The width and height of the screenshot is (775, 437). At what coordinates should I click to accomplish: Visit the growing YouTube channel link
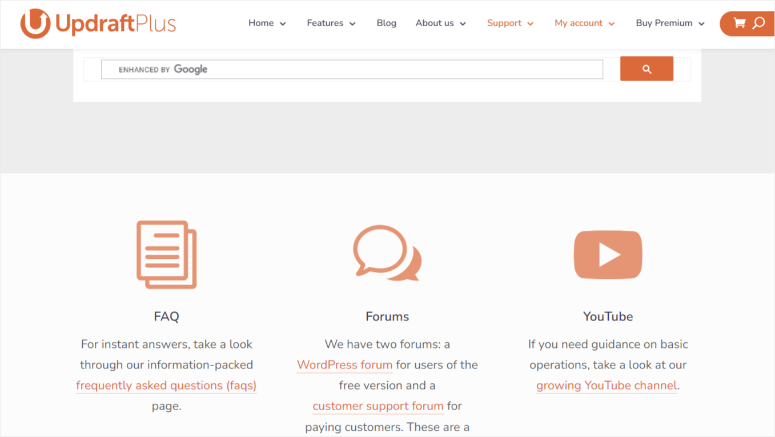tap(606, 385)
